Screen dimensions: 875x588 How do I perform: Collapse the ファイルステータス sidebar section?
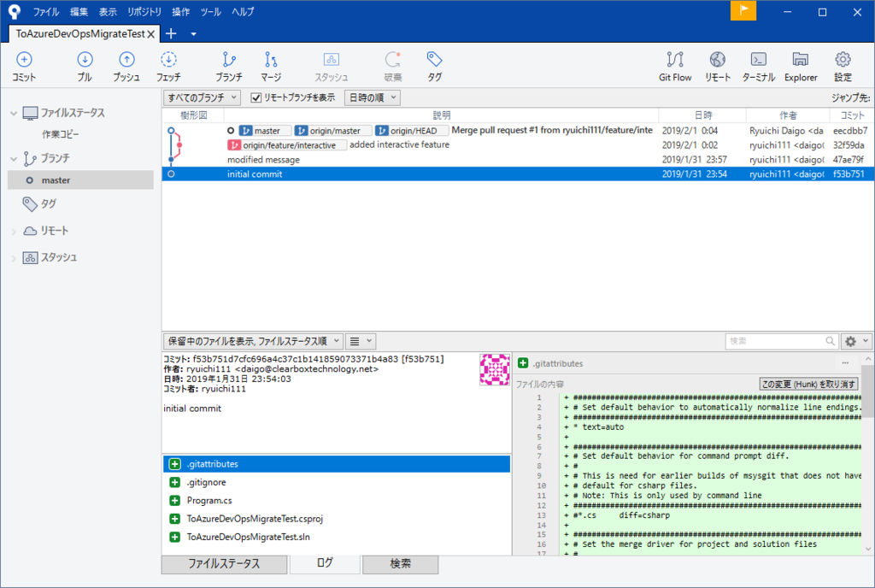14,114
